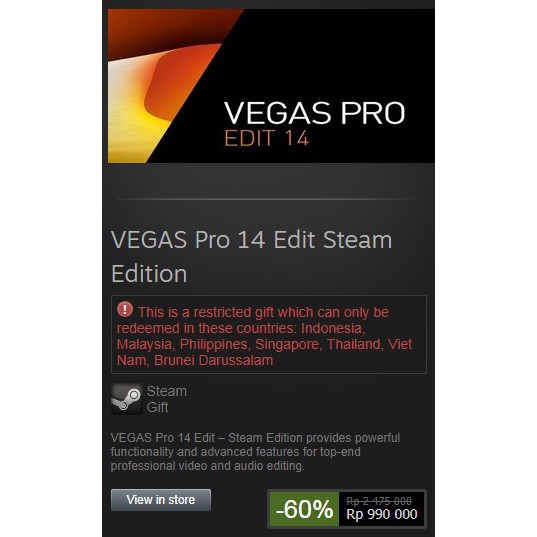The image size is (537, 537).
Task: Click the orange graphic in the banner
Action: (x=168, y=86)
